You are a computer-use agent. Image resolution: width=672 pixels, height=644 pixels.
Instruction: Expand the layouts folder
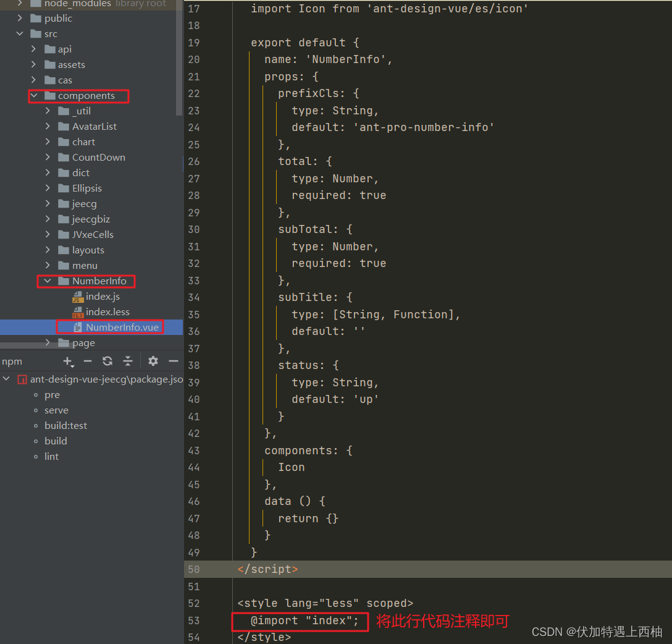(x=48, y=250)
